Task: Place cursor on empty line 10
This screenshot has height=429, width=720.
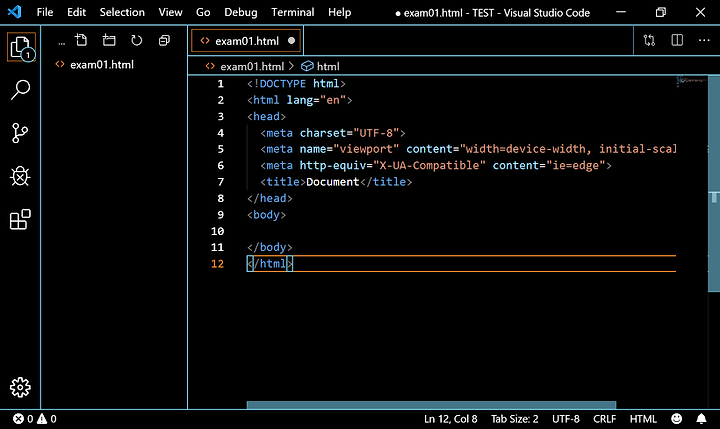Action: [x=461, y=231]
